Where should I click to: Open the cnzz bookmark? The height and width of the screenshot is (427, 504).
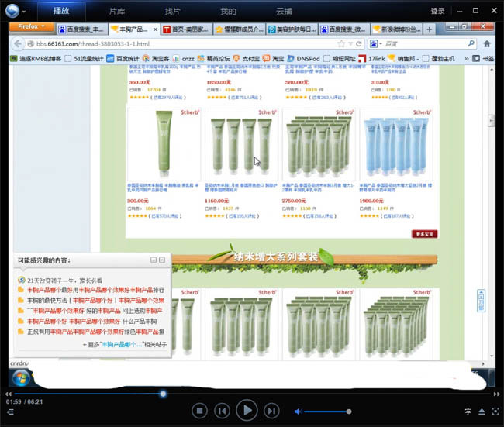tap(184, 58)
